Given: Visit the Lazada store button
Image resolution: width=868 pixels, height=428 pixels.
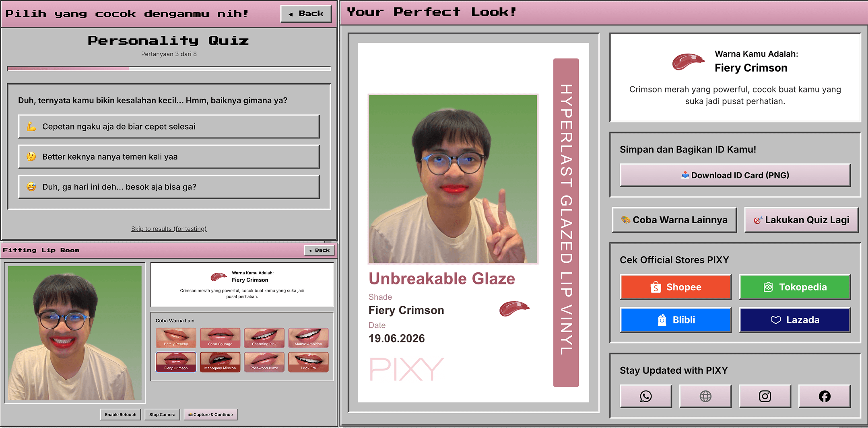Looking at the screenshot, I should click(795, 320).
